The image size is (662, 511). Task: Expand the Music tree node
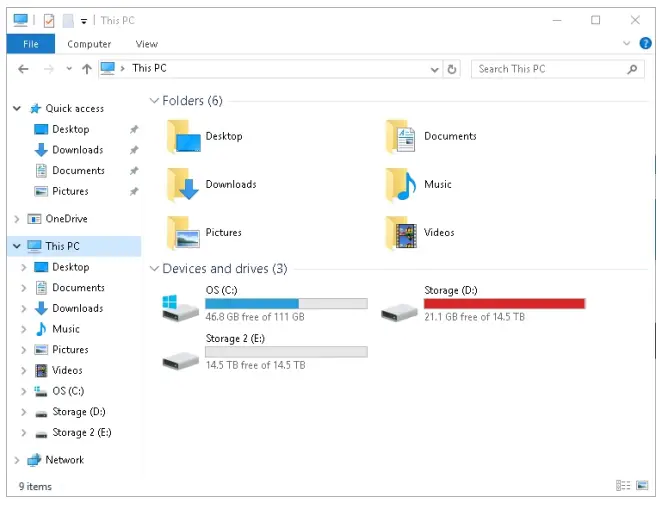(x=24, y=329)
